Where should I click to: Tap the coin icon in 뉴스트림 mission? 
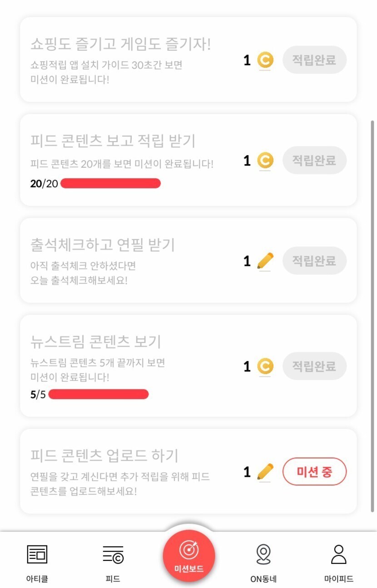265,366
